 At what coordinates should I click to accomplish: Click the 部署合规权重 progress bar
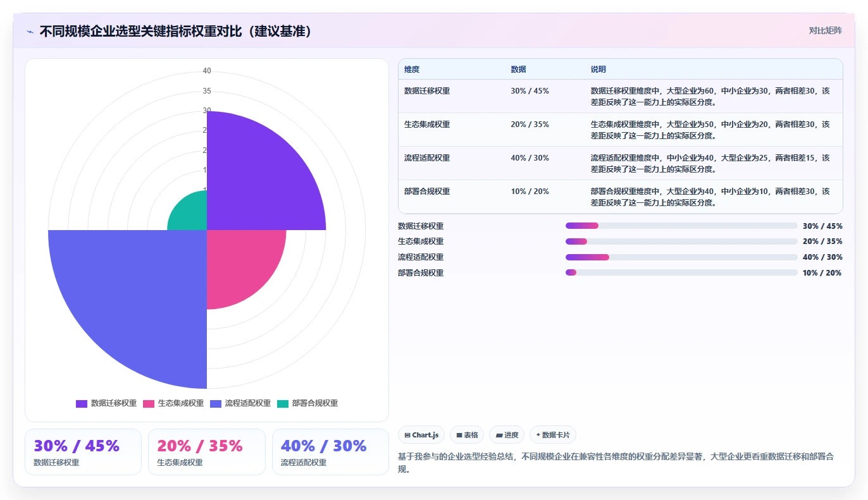coord(681,272)
